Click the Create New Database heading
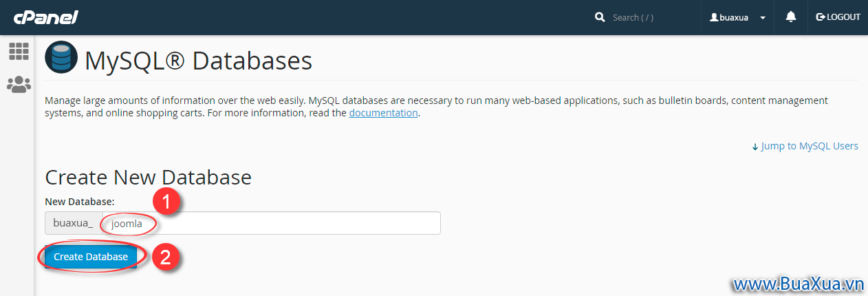The height and width of the screenshot is (296, 868). pyautogui.click(x=148, y=178)
